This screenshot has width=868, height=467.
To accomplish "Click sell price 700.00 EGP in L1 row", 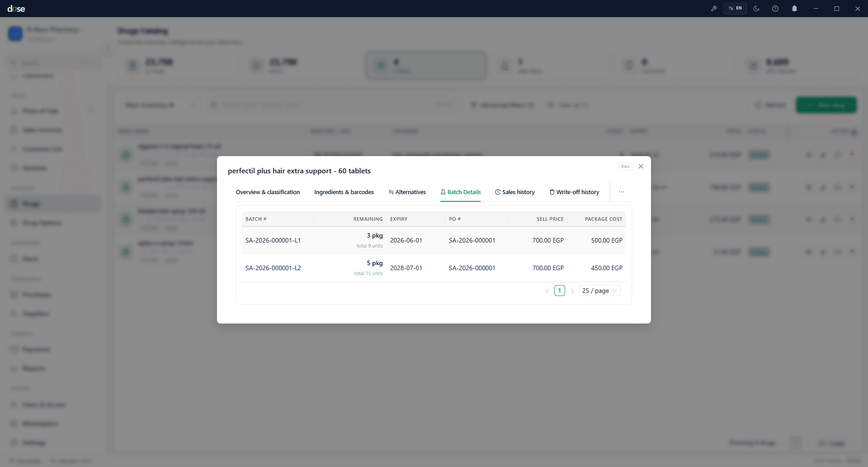I will 548,241.
